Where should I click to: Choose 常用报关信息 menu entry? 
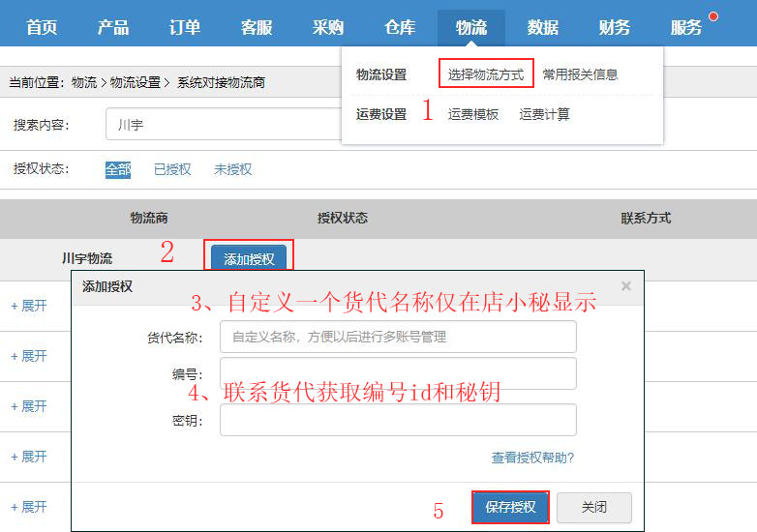tap(580, 74)
